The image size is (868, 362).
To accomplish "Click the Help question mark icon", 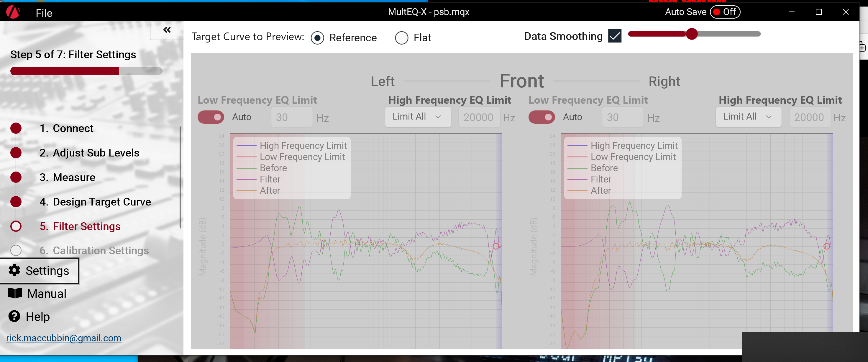I will [14, 316].
